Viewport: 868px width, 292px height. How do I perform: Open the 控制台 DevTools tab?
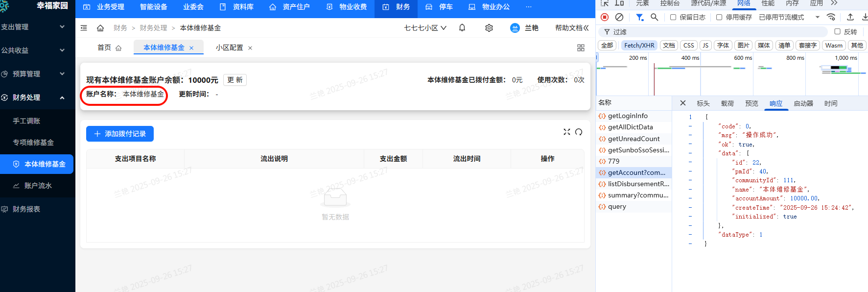pos(670,3)
